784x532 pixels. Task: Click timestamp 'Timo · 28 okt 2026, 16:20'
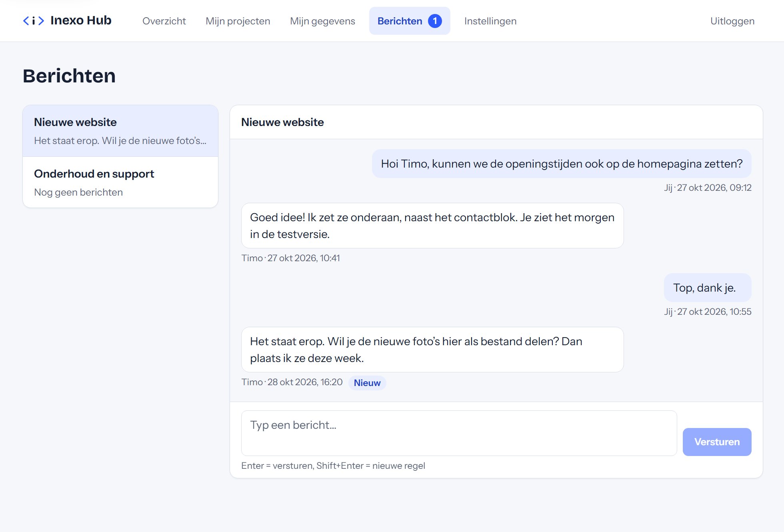point(292,382)
